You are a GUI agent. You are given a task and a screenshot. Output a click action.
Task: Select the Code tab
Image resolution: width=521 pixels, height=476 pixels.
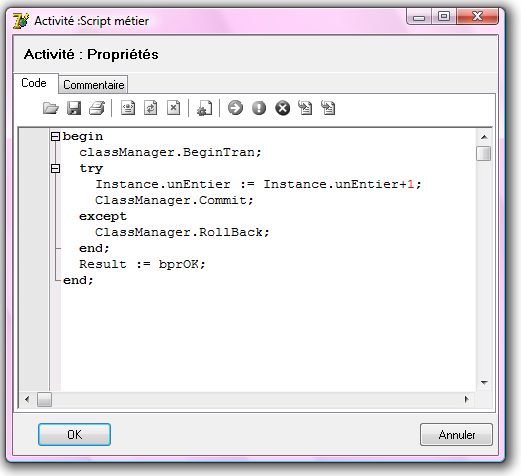[x=34, y=83]
